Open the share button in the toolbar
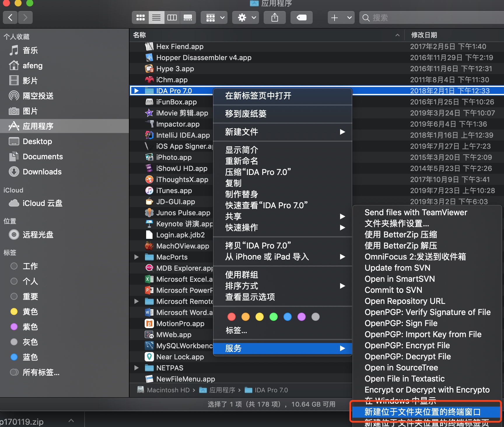The width and height of the screenshot is (504, 427). pyautogui.click(x=274, y=17)
